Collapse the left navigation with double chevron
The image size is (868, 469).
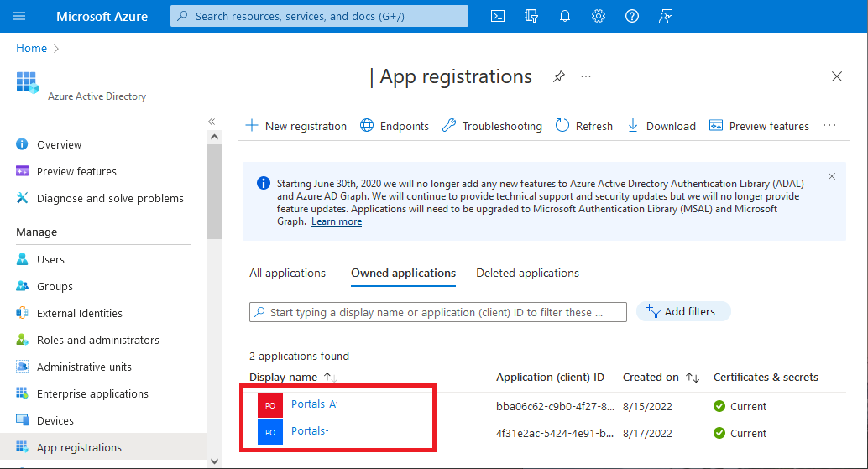click(212, 122)
